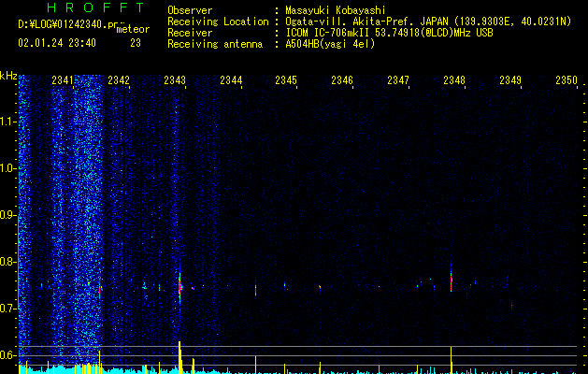Click the 0.6 frequency axis label
This screenshot has width=588, height=374.
coord(8,355)
